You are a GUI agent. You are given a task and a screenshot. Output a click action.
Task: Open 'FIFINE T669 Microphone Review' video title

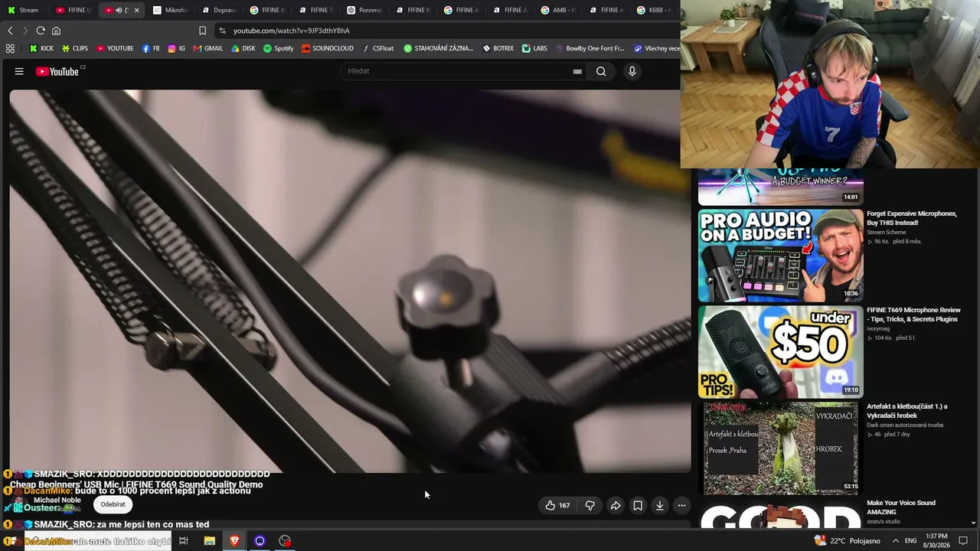(x=913, y=315)
